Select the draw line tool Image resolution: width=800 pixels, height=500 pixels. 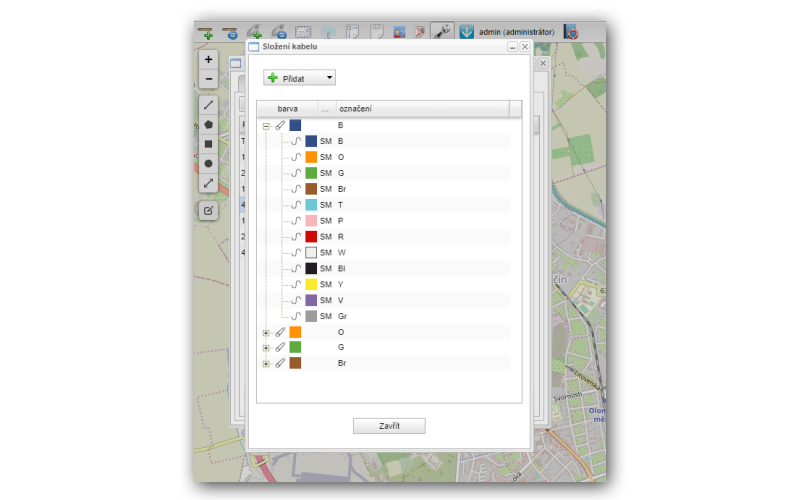point(208,104)
